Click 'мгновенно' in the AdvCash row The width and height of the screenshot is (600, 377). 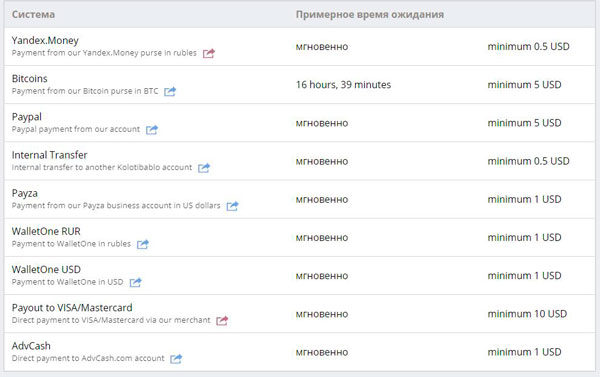(x=322, y=353)
